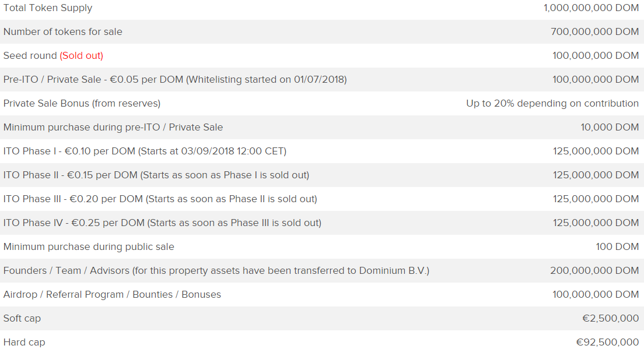This screenshot has width=644, height=349.
Task: Click Airdrop / Referral Program / Bounties row
Action: (322, 294)
